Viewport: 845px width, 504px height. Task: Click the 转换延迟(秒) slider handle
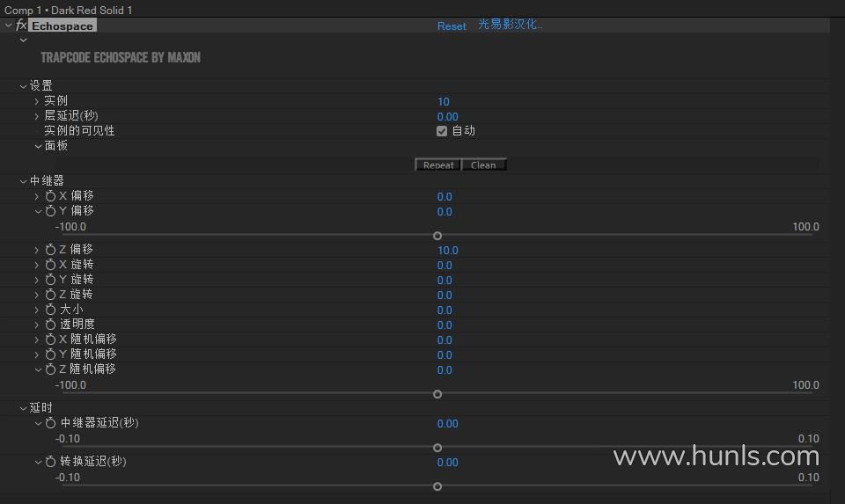(437, 486)
